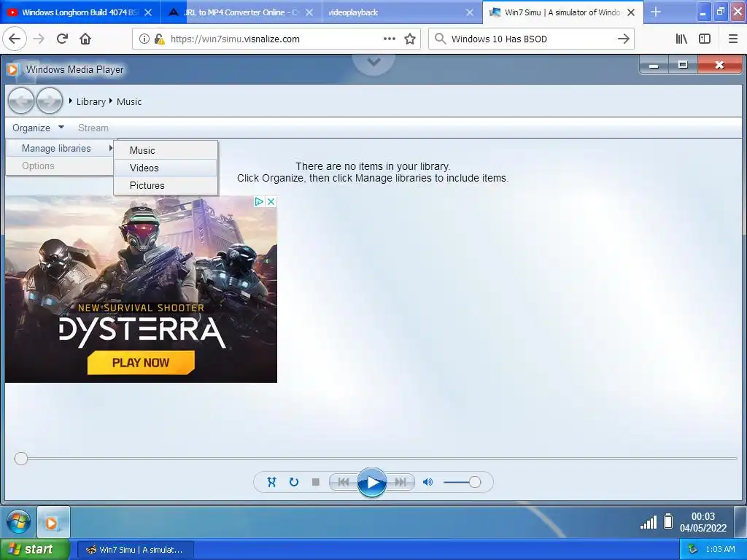Click the Windows Media Player title icon
This screenshot has width=747, height=560.
[x=13, y=69]
